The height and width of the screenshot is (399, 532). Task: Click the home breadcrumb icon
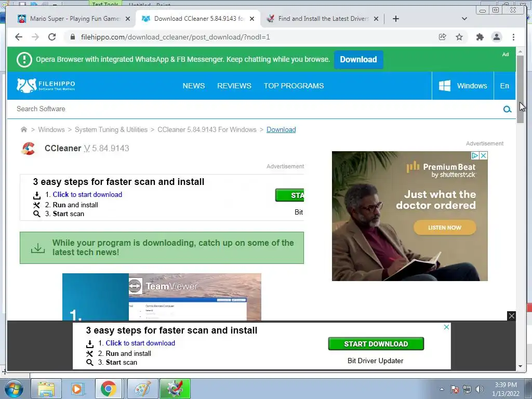(x=24, y=129)
